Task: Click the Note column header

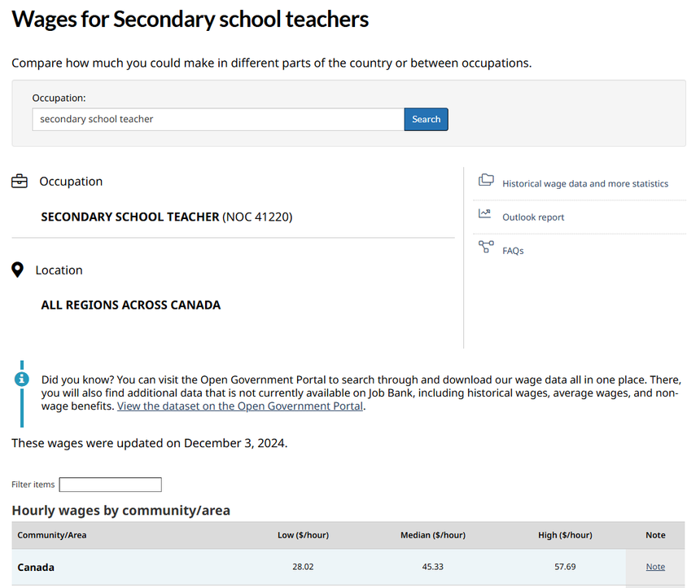Action: click(x=655, y=535)
